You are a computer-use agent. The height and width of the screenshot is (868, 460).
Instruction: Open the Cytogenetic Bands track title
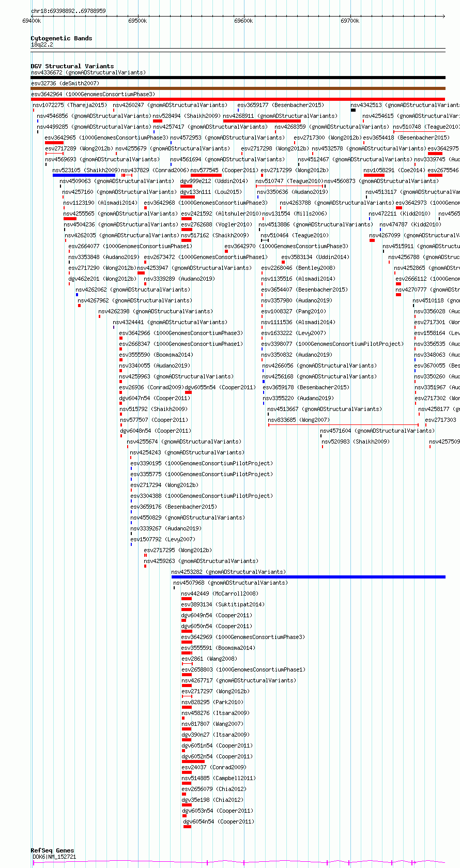point(62,38)
